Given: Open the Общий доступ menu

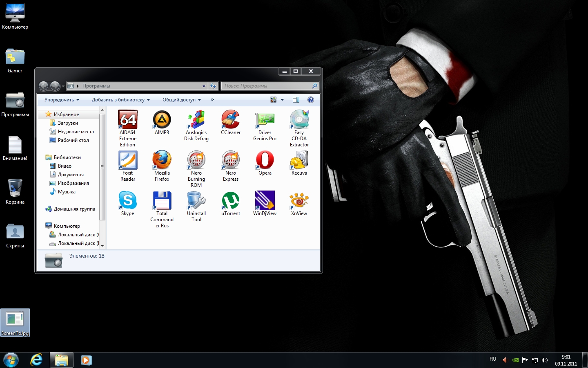Looking at the screenshot, I should click(182, 100).
